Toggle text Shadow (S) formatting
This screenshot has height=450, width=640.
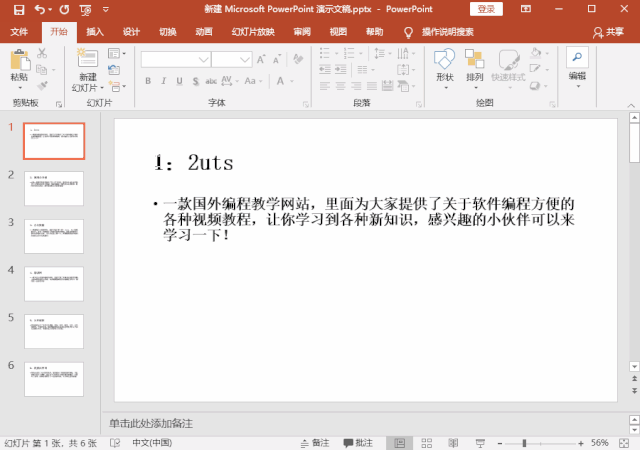tap(196, 81)
